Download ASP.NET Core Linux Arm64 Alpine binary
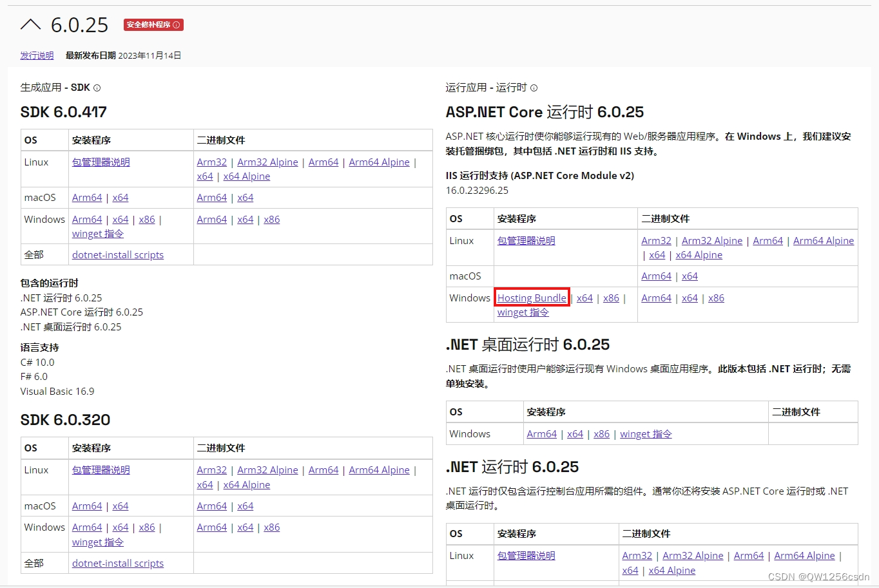879x588 pixels. click(x=824, y=241)
